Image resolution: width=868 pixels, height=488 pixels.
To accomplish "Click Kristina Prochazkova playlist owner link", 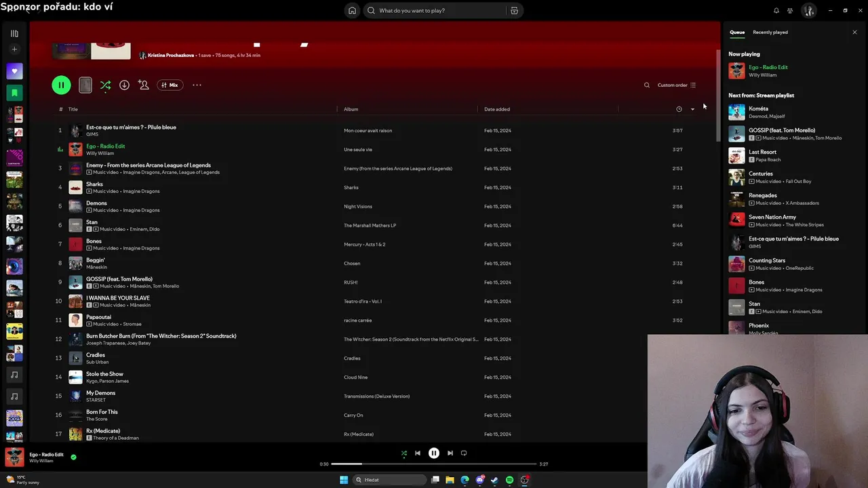I will point(171,55).
